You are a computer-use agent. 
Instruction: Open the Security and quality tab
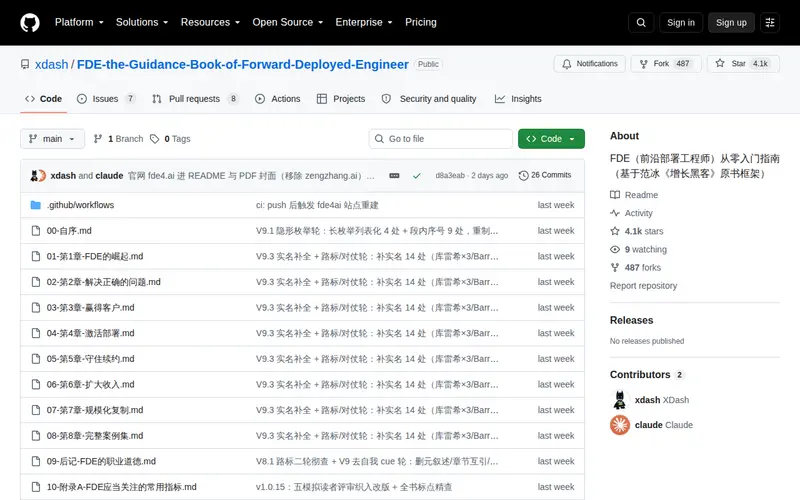click(429, 99)
